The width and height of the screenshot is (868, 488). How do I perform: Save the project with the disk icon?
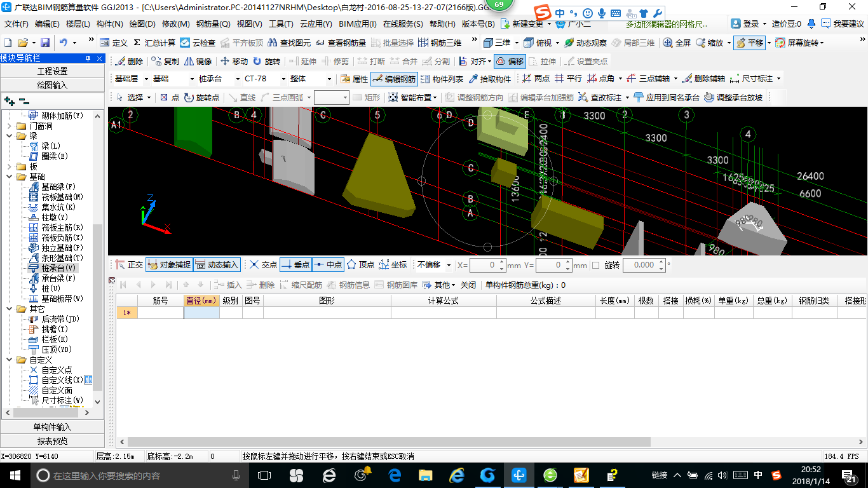[x=45, y=43]
